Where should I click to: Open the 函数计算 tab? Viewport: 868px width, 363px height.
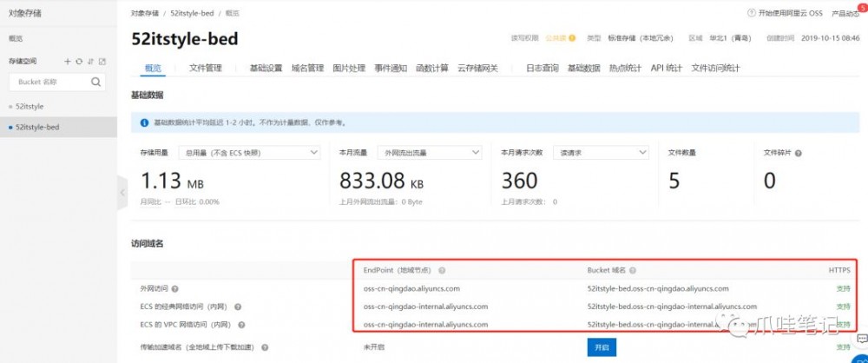tap(431, 68)
